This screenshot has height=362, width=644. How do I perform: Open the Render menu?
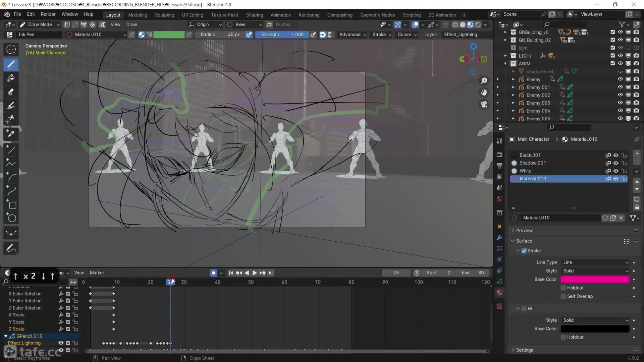[48, 14]
